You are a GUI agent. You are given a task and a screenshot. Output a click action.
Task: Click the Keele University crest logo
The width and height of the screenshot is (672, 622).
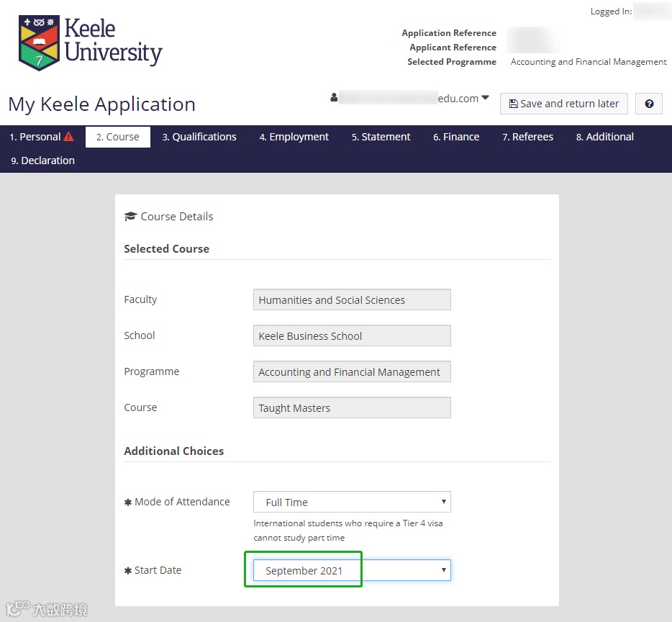click(x=39, y=42)
